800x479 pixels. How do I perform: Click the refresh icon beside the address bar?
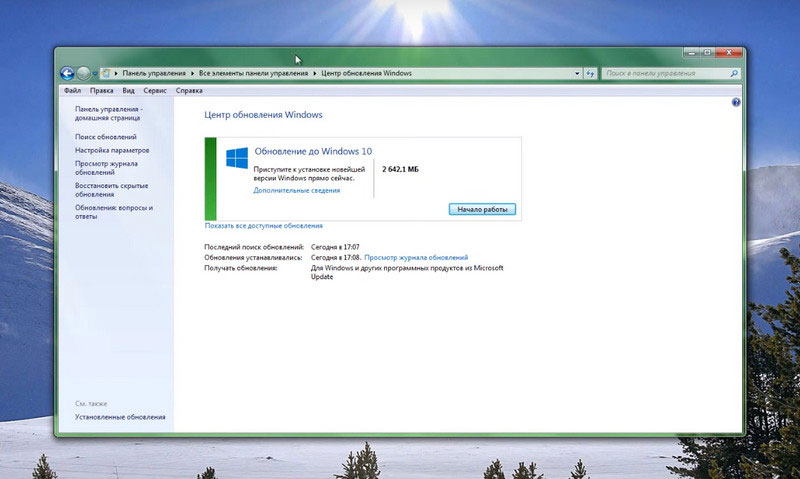[590, 73]
